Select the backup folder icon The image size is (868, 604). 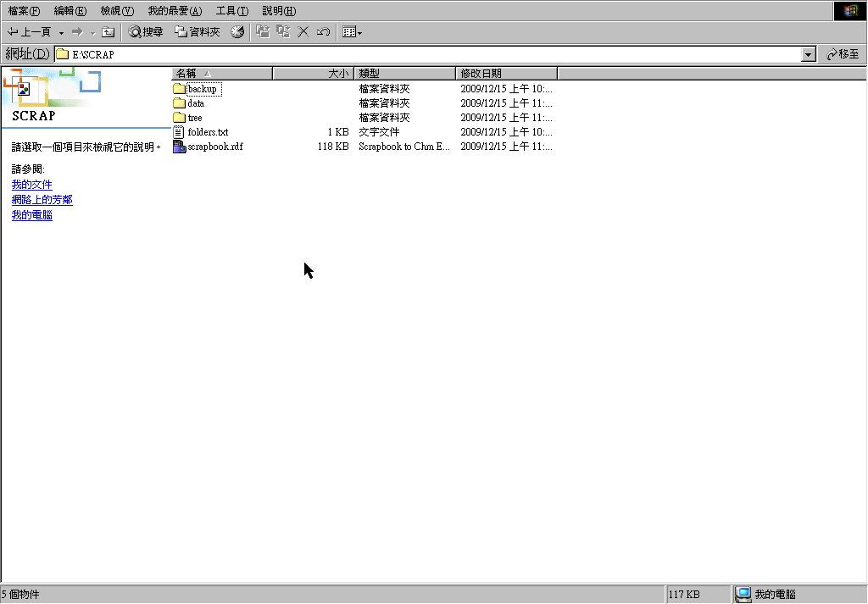(x=179, y=88)
